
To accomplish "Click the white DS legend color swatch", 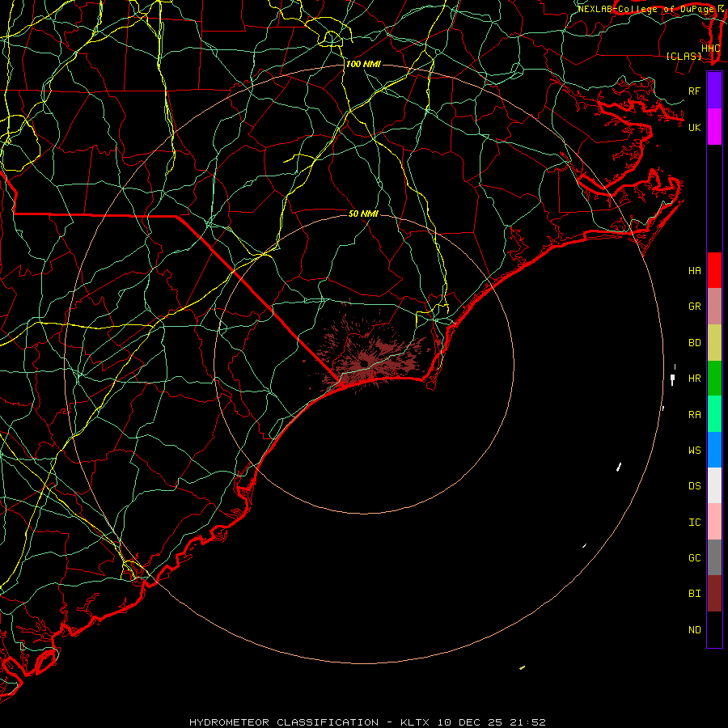I will point(714,485).
